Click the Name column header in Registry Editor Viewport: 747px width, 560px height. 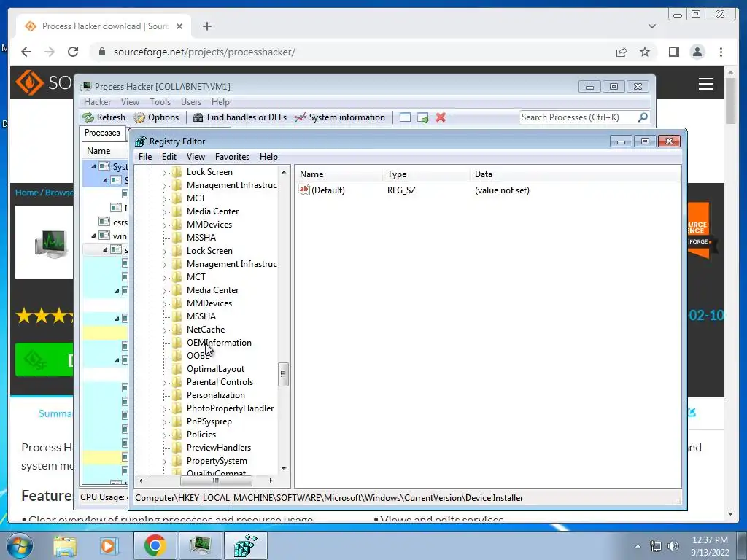pos(338,174)
